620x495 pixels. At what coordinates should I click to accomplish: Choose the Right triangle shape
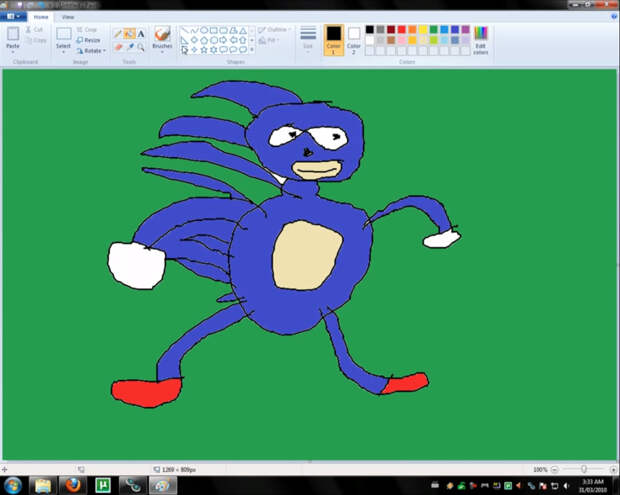pos(185,40)
